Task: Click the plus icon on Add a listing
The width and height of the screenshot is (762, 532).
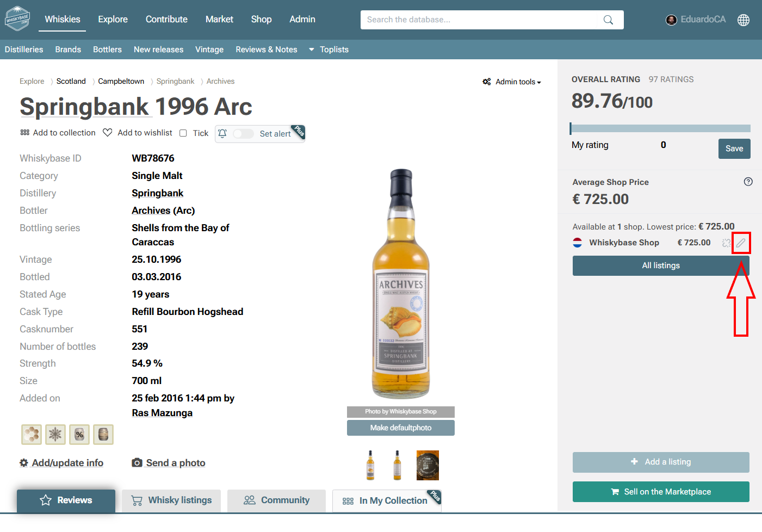Action: coord(634,461)
